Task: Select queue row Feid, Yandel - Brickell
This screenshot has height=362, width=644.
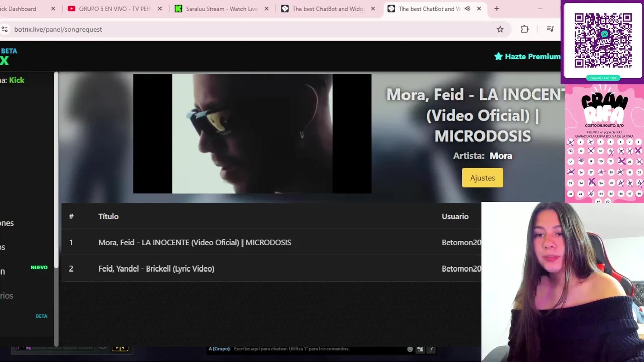Action: 272,268
